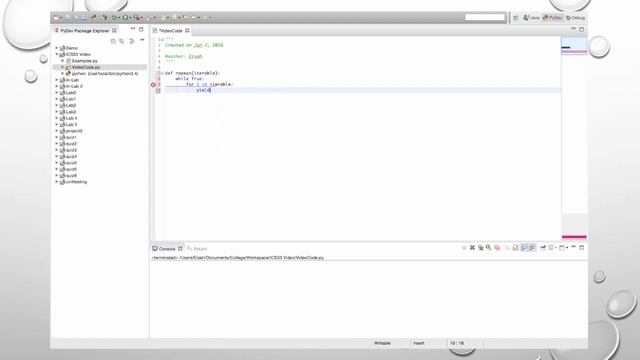Click the 'def repeat(iterable):' code line
Screen dimensions: 640x360
coord(192,73)
